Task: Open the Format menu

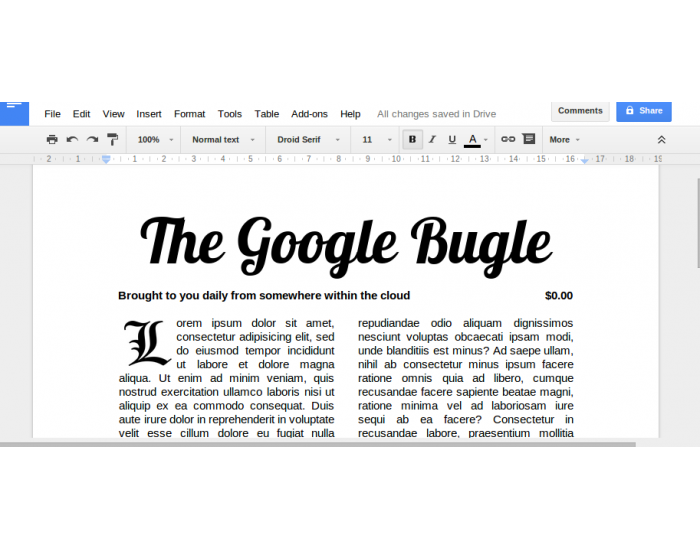Action: point(189,114)
